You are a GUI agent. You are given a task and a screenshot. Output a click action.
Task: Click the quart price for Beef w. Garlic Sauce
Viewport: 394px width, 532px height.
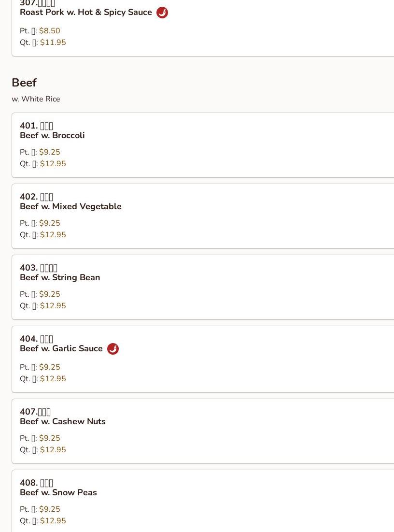(x=53, y=379)
